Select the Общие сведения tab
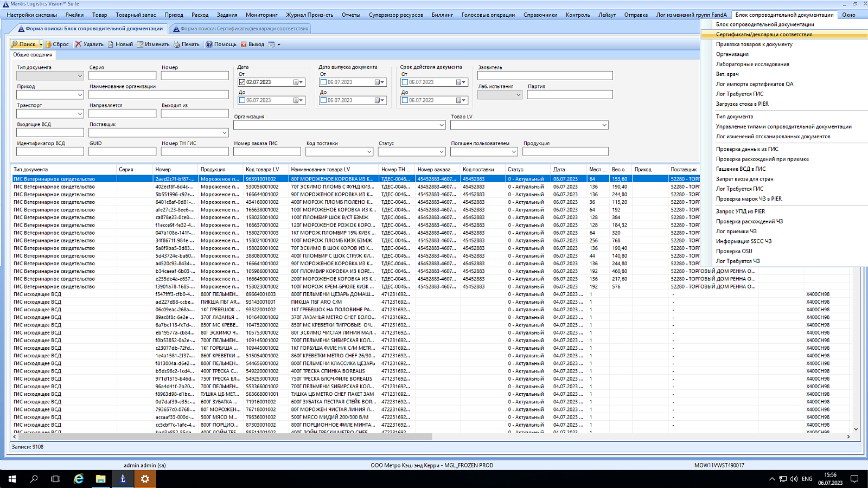Screen dimensions: 868x488 (x=33, y=55)
